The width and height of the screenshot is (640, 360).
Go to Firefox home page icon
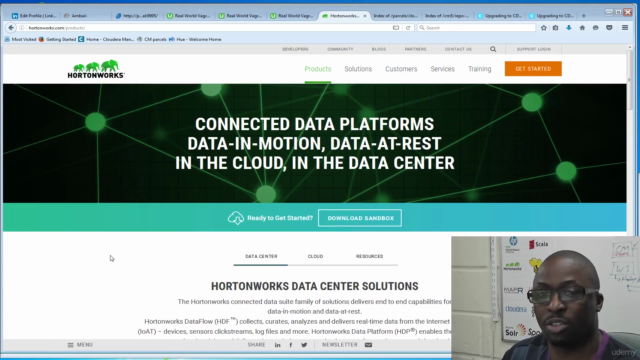click(x=582, y=28)
